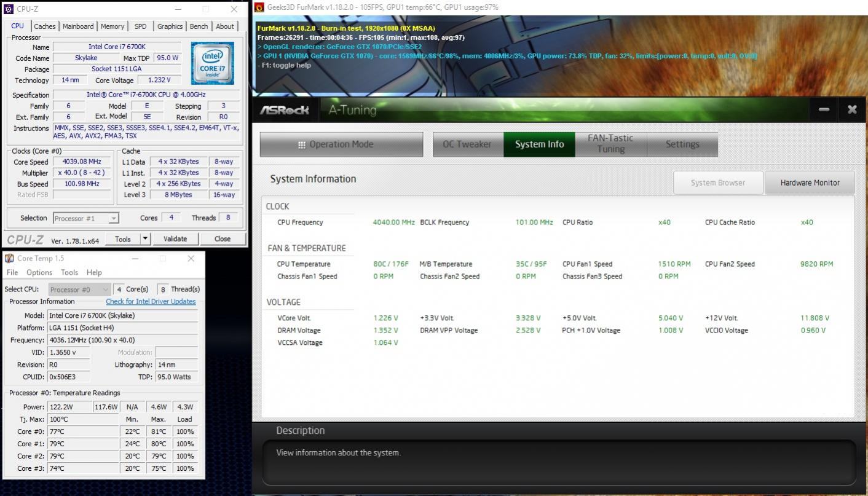Viewport: 868px width, 496px height.
Task: Click the Power value 122.2W in Core Temp
Action: click(69, 407)
